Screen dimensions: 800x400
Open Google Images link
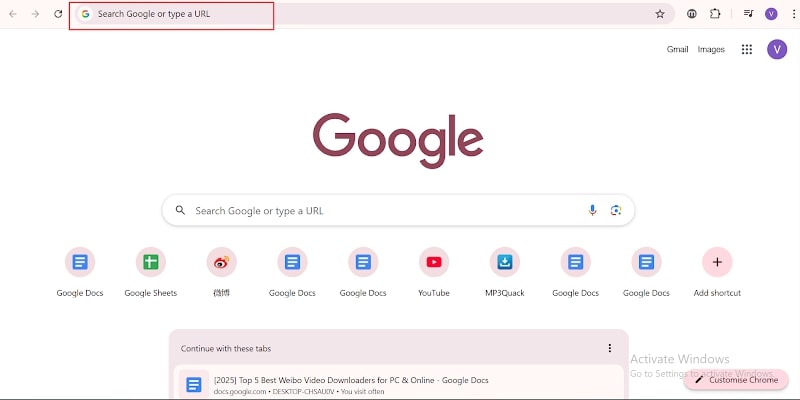coord(711,49)
